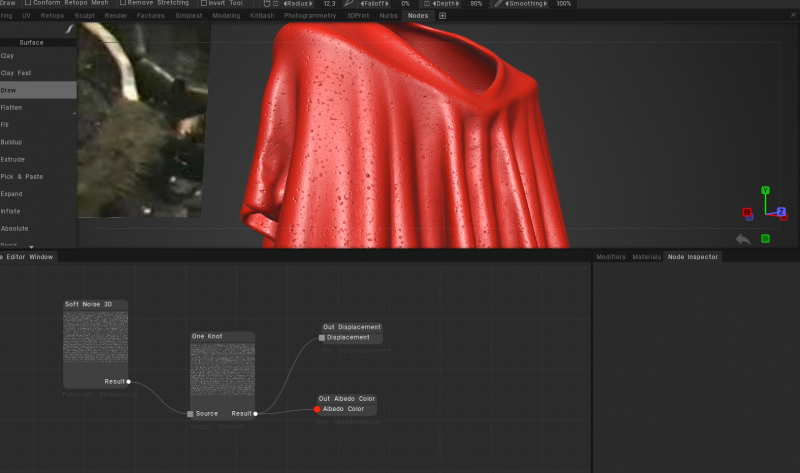Screen dimensions: 800x473
Task: Increase Radius with its right arrow
Action: 311,4
